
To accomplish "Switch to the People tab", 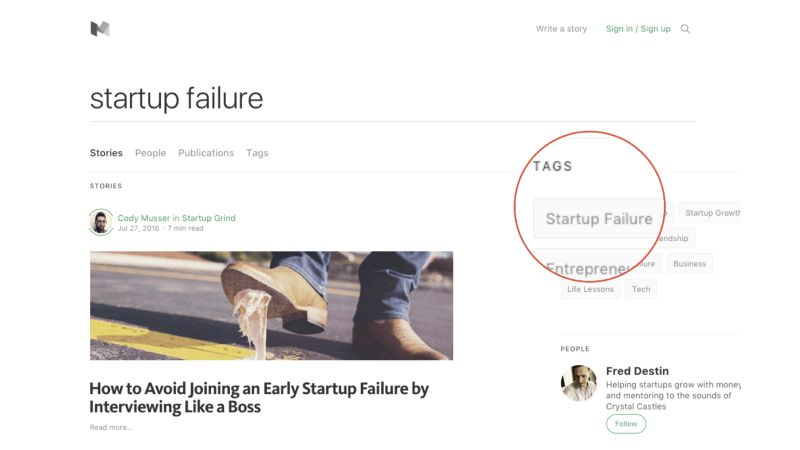I will coord(150,153).
